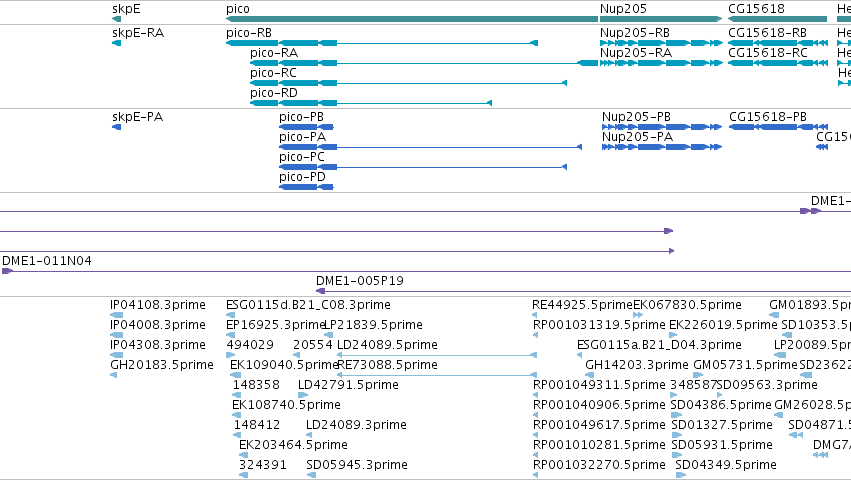Image resolution: width=851 pixels, height=480 pixels.
Task: Open the pico-RB transcript label
Action: tap(249, 33)
